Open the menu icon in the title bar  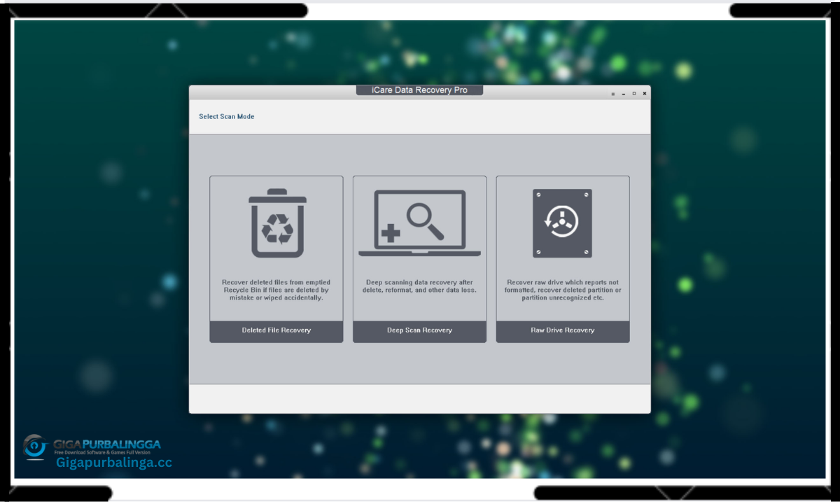tap(613, 94)
